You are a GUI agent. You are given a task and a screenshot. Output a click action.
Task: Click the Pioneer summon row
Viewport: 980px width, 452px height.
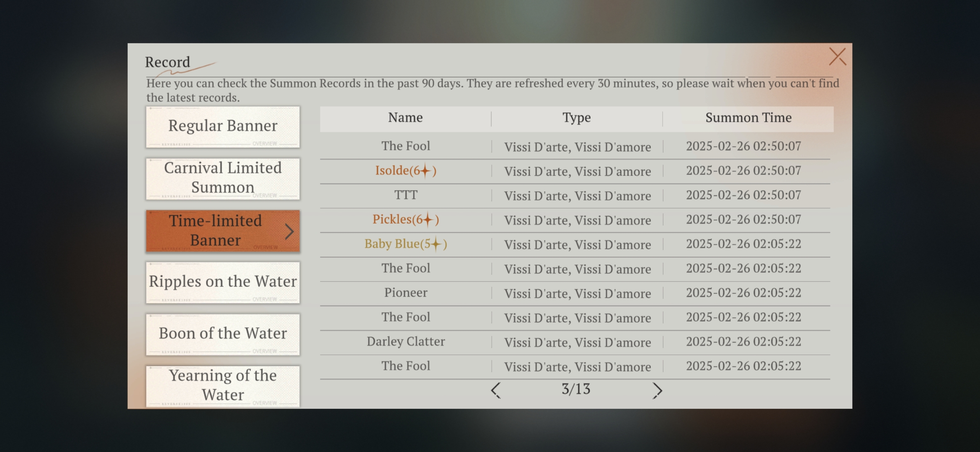[405, 293]
